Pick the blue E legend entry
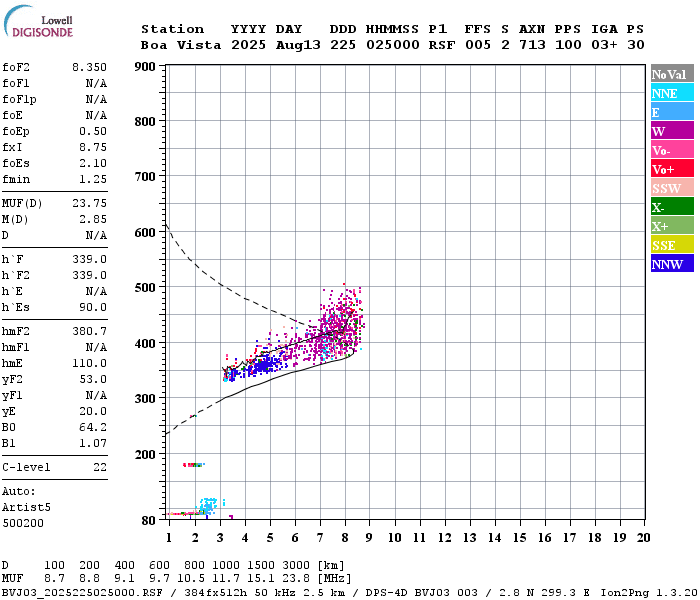 click(671, 112)
